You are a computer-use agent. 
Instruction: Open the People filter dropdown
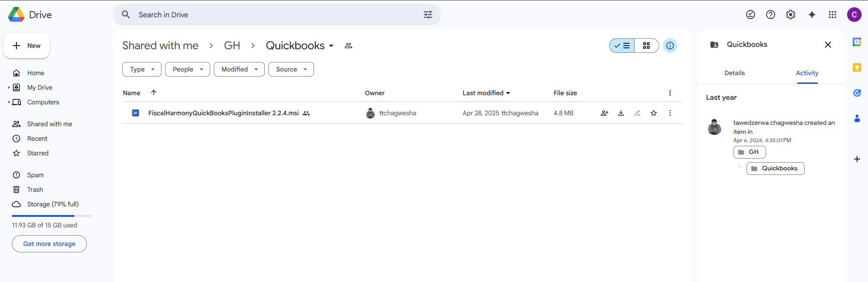coord(187,69)
